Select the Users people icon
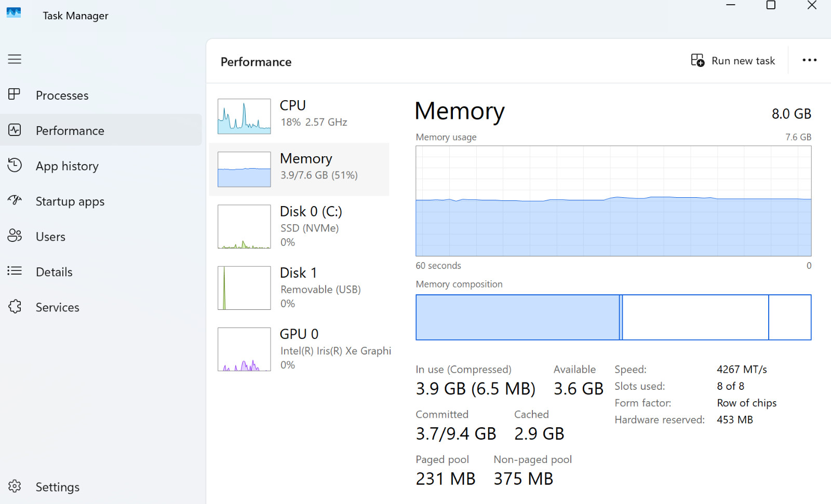The height and width of the screenshot is (504, 831). (15, 236)
